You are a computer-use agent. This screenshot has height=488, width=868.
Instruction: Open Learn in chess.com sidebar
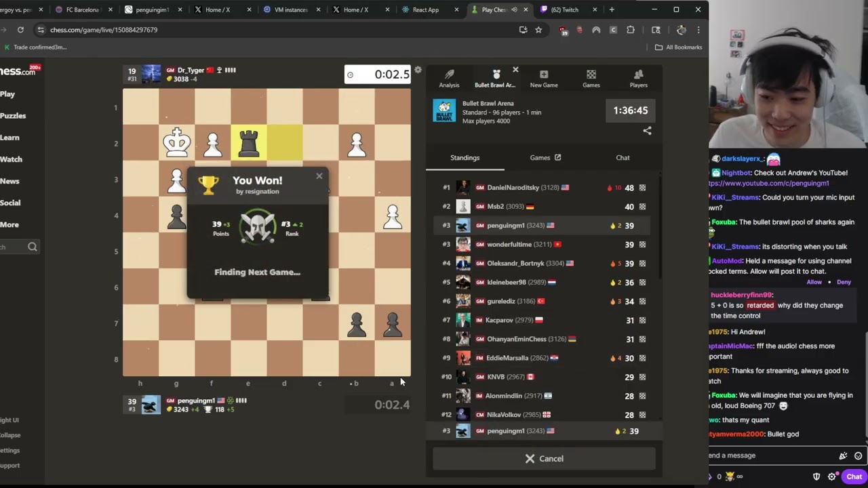pyautogui.click(x=9, y=138)
